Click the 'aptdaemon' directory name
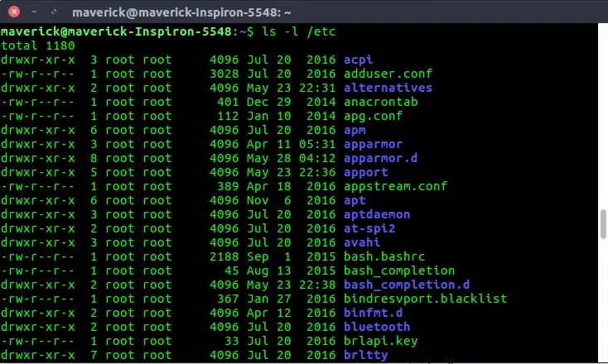 click(x=377, y=214)
